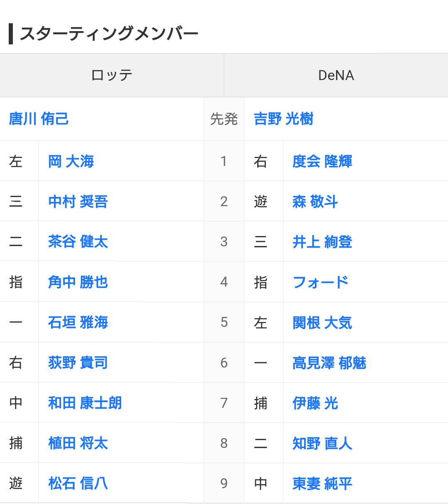Select player 岡 大海
448x504 pixels.
point(71,161)
